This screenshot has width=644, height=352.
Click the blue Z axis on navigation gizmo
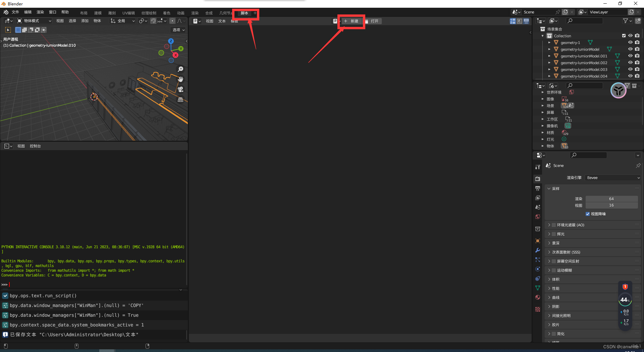[x=171, y=41]
